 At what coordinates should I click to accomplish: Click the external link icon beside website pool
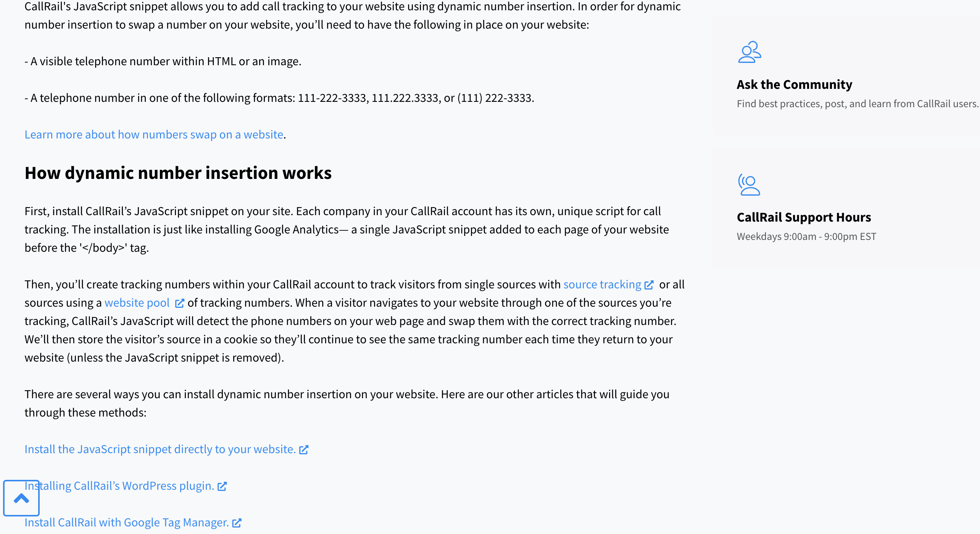click(180, 303)
